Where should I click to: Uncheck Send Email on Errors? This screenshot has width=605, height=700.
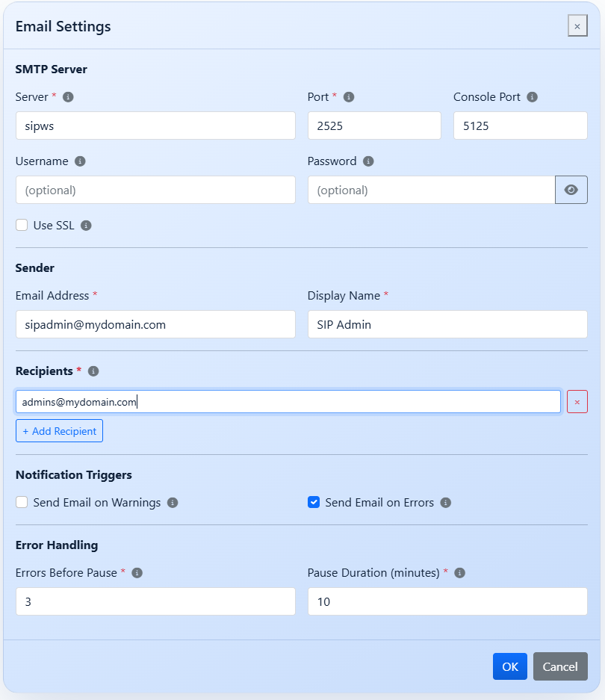pos(314,502)
